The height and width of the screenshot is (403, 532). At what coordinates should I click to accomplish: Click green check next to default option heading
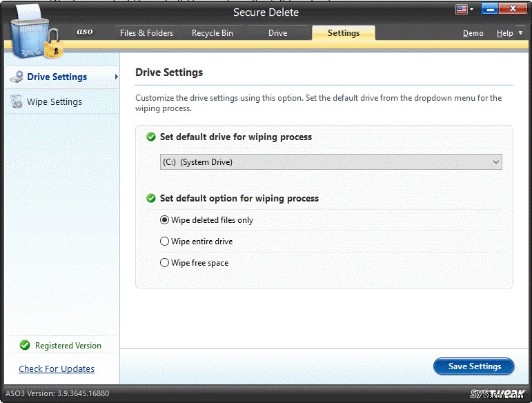click(151, 199)
